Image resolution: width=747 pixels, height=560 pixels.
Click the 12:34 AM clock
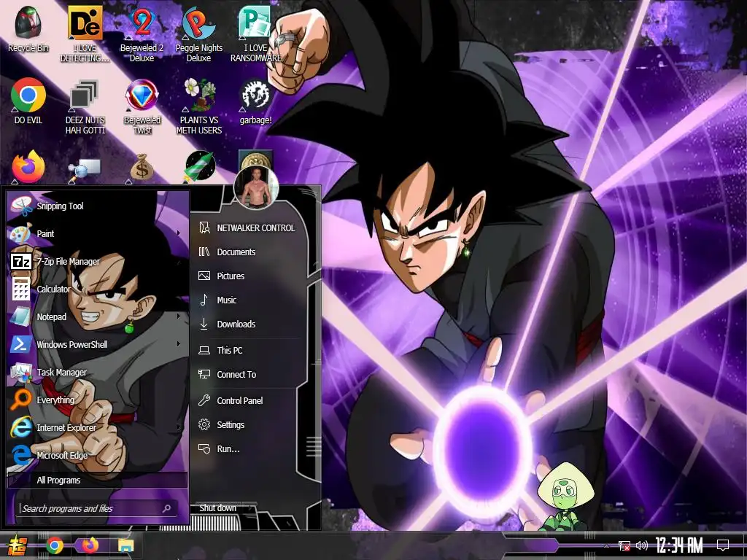pyautogui.click(x=679, y=545)
